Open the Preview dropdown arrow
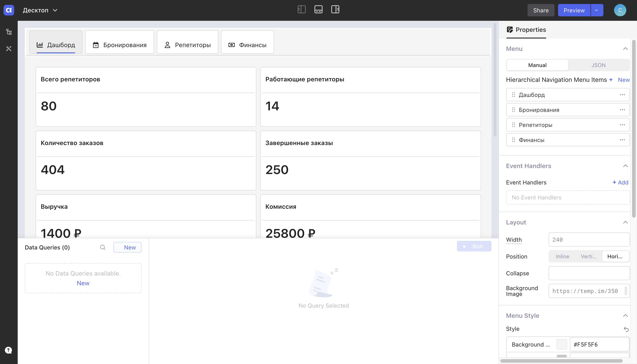637x364 pixels. point(596,10)
